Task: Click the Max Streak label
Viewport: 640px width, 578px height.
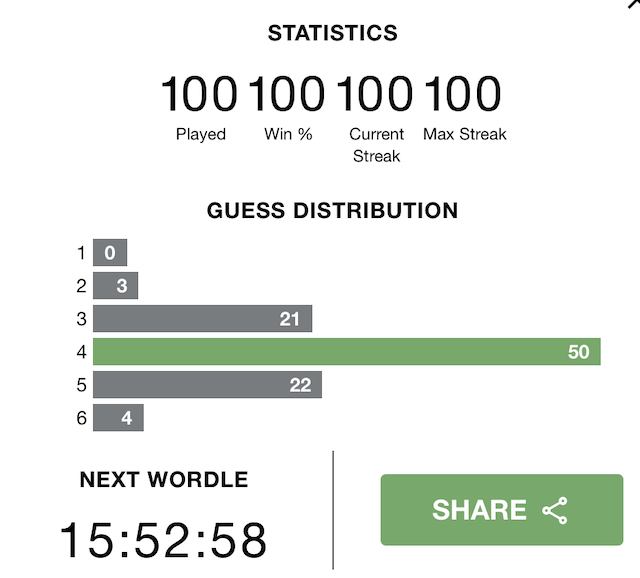Action: 464,134
